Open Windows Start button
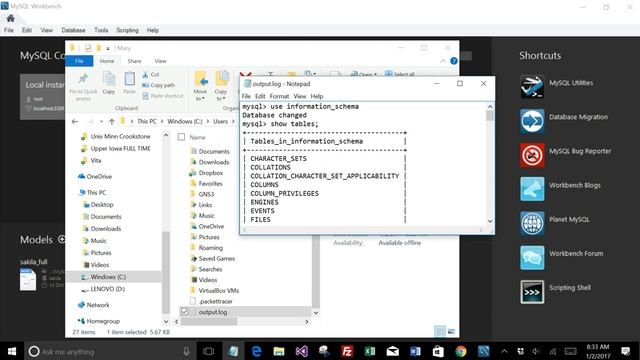 click(x=12, y=351)
